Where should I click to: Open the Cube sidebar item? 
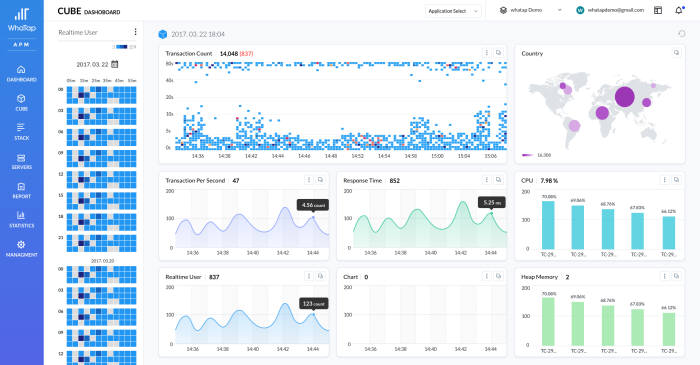tap(21, 103)
